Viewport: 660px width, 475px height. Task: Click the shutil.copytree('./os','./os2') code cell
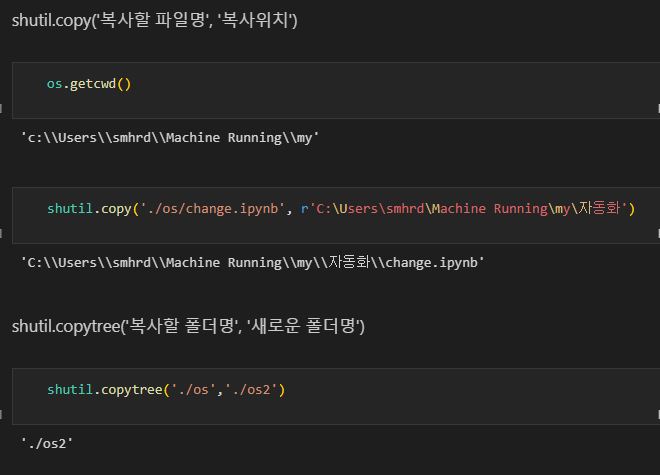[x=336, y=396]
